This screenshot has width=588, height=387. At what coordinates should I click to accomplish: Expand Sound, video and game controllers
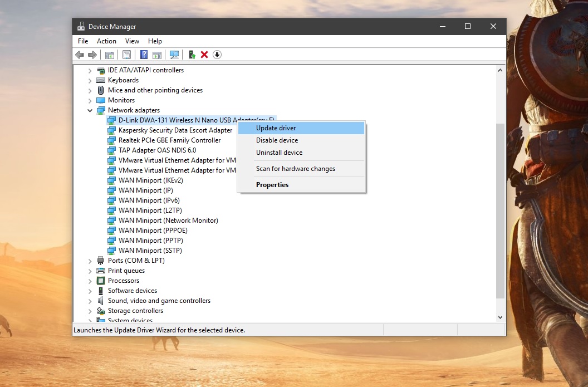point(90,301)
